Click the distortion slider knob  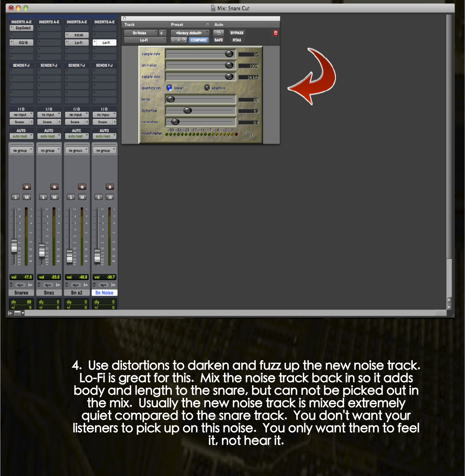[187, 111]
